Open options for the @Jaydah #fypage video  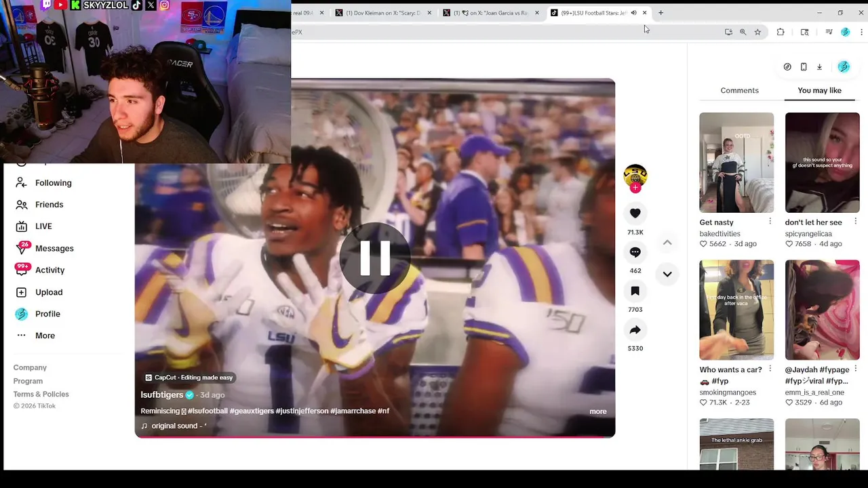[x=855, y=369]
